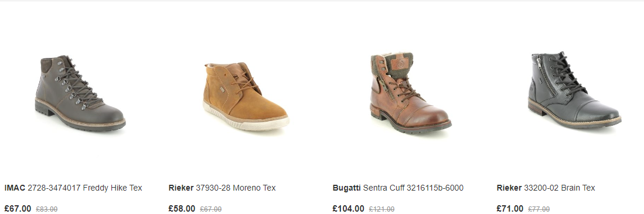View the brown Bugatti cuffed boot photo
Viewport: 644px width, 214px height.
410,94
